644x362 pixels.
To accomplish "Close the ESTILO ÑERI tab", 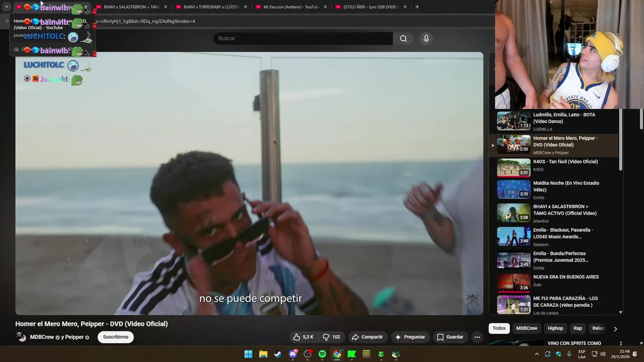I will (405, 7).
